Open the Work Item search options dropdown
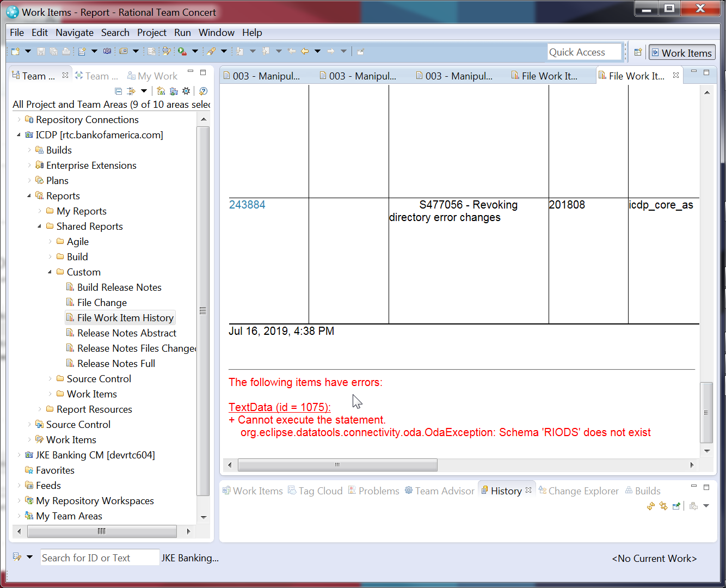 coord(29,557)
